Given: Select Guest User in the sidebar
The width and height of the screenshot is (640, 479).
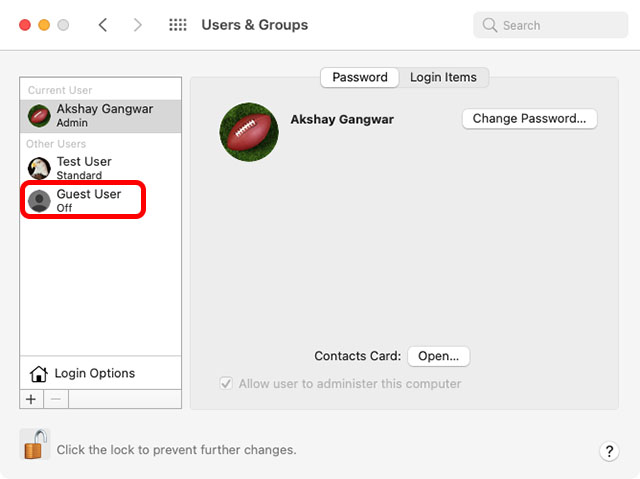Looking at the screenshot, I should 100,200.
